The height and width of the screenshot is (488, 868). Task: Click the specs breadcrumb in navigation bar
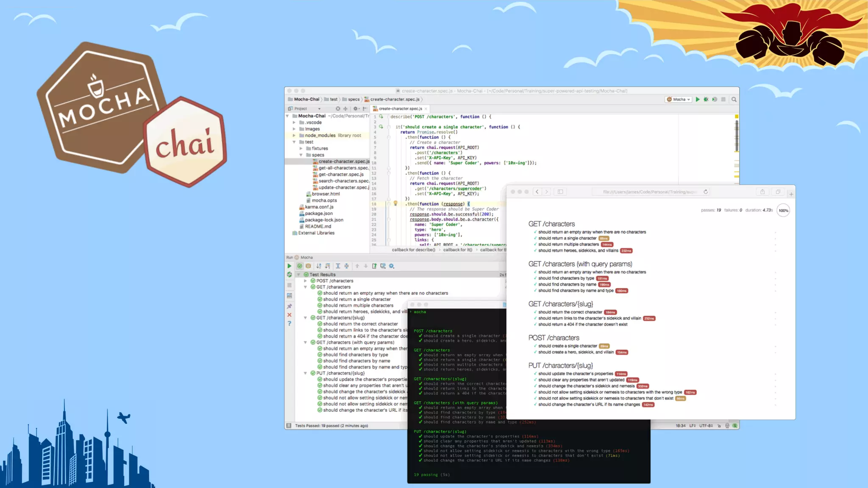(x=353, y=100)
